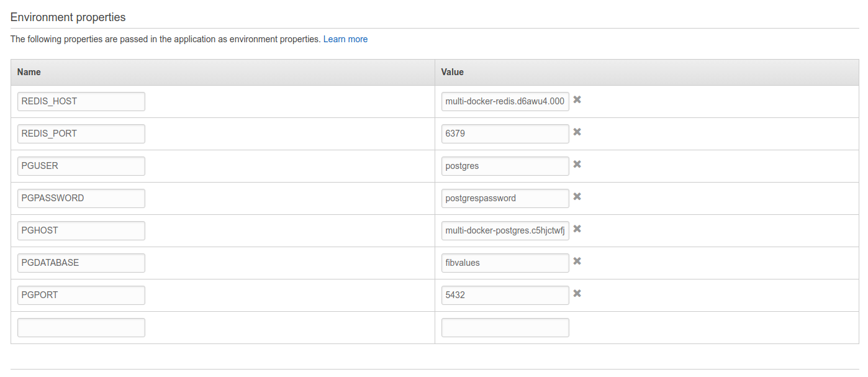Delete the PGPASSWORD row using its X icon

pyautogui.click(x=577, y=196)
